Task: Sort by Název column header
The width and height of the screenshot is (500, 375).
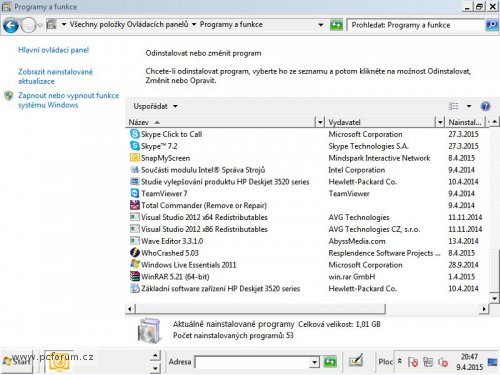Action: (x=220, y=122)
